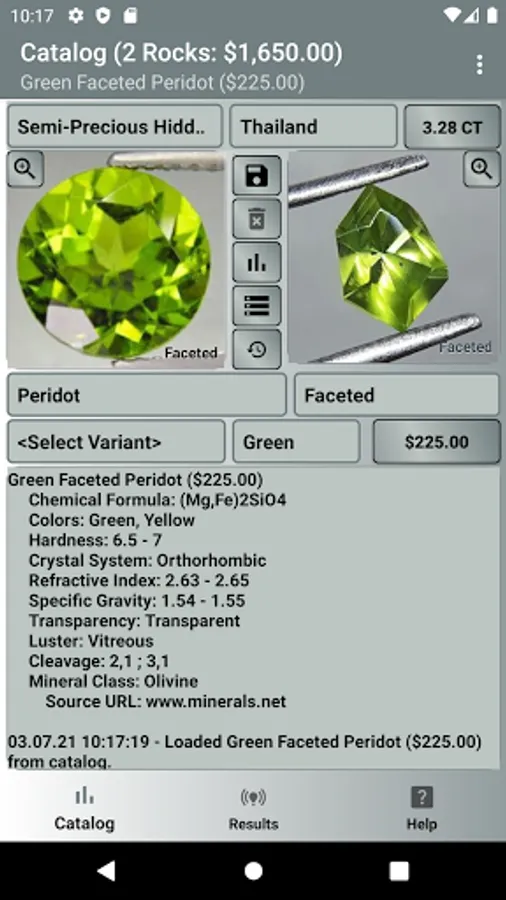Tap the delete trash icon
This screenshot has height=900, width=506.
point(256,219)
